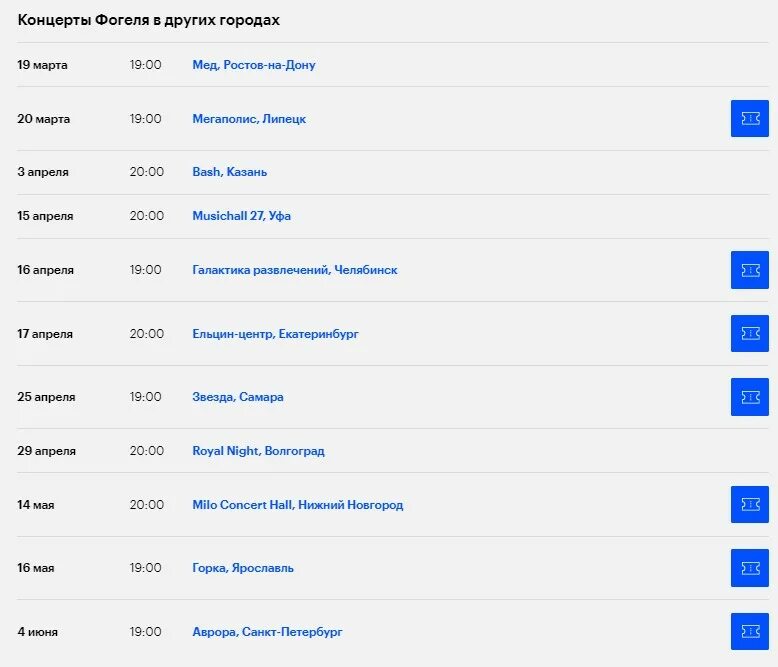Open the Мед, Ростов-на-Дону venue link

[253, 65]
